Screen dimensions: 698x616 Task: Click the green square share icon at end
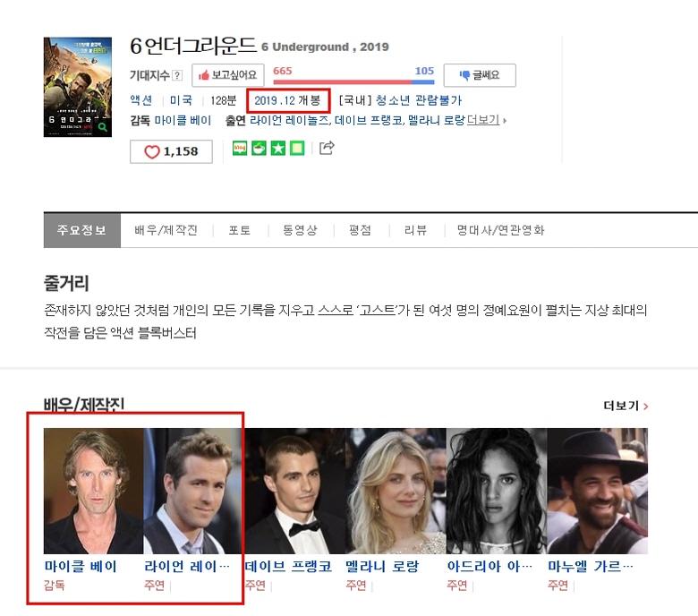(297, 149)
